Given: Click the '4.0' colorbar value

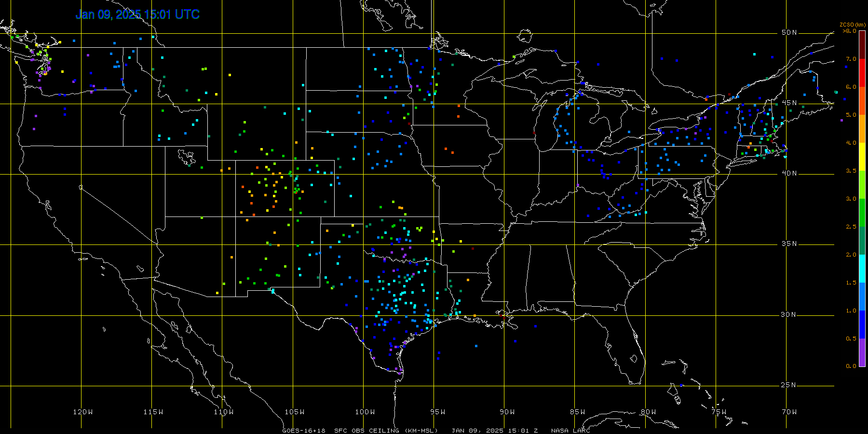Looking at the screenshot, I should pos(851,143).
